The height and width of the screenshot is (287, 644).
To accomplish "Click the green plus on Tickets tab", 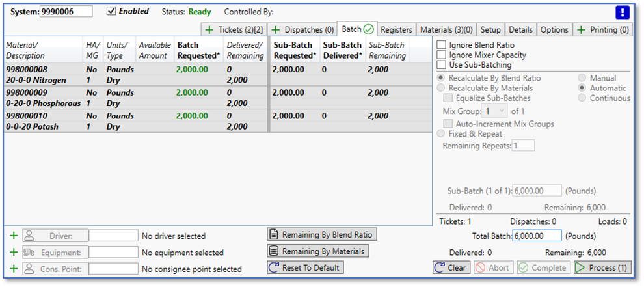I will pyautogui.click(x=209, y=30).
